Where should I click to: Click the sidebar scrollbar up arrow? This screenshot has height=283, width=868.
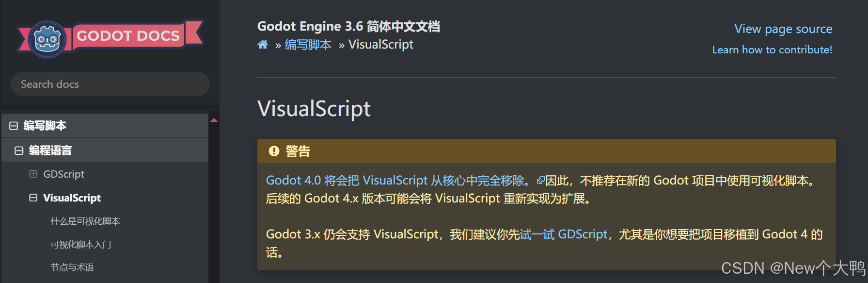tap(214, 120)
